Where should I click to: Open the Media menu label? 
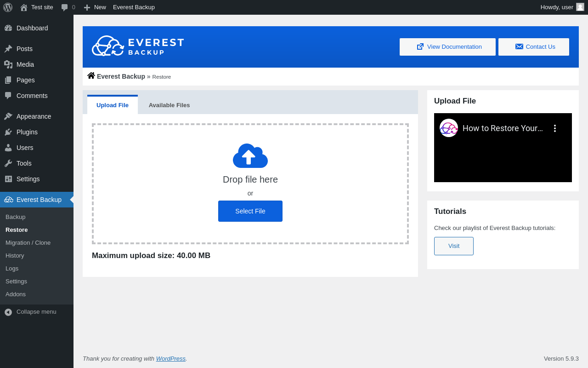25,64
